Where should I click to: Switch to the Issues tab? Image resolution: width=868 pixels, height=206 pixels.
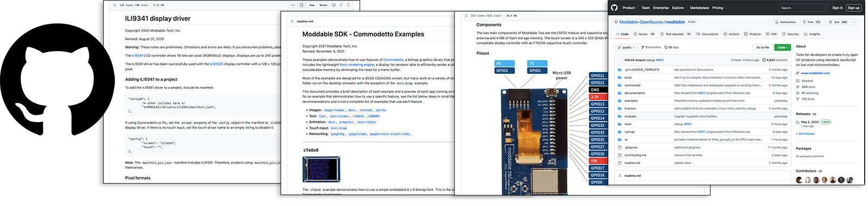coord(644,34)
